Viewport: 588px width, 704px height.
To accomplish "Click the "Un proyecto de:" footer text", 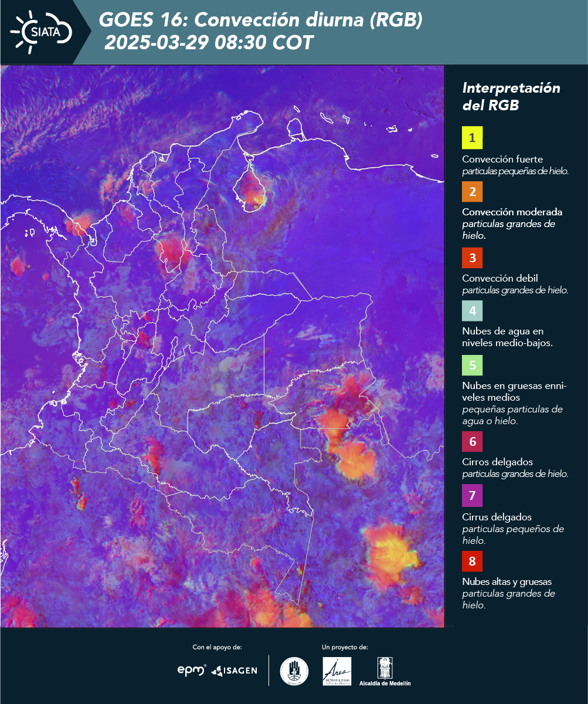I will (x=345, y=647).
